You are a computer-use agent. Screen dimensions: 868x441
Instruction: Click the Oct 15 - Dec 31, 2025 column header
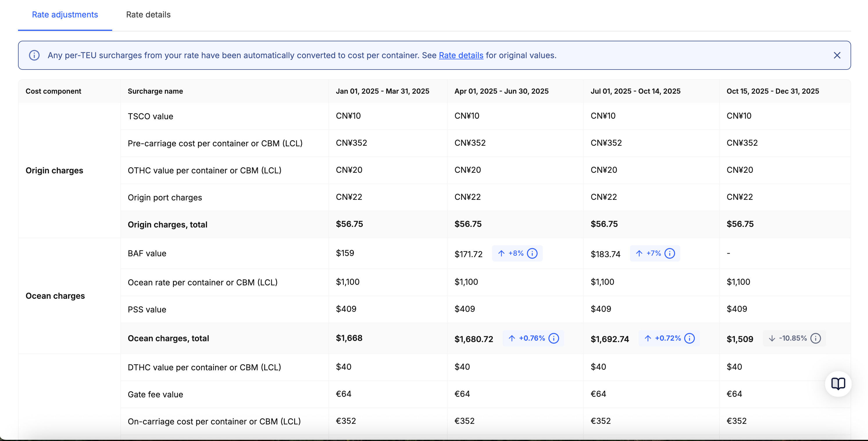coord(772,91)
